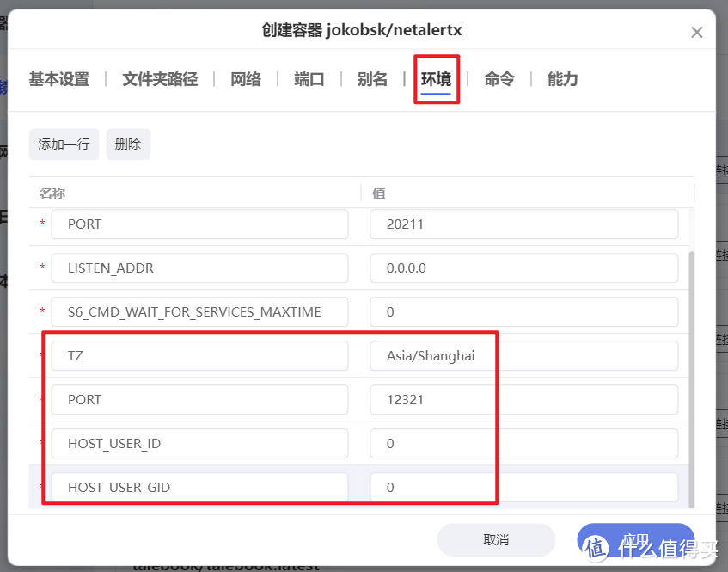728x572 pixels.
Task: Click the LISTEN_ADDR value field showing 0.0.0.0
Action: click(524, 268)
